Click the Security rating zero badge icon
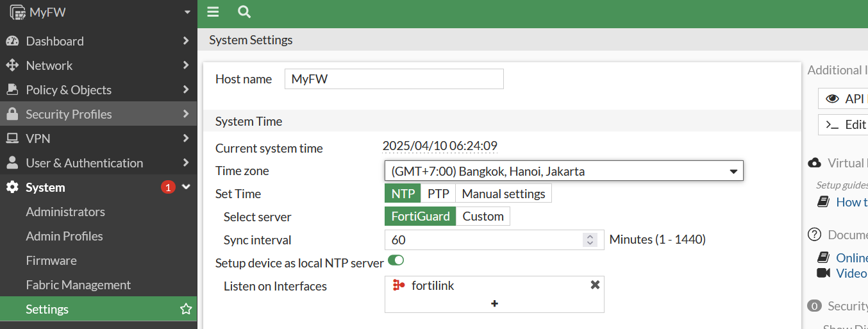Screen dimensions: 868x329 [815, 306]
